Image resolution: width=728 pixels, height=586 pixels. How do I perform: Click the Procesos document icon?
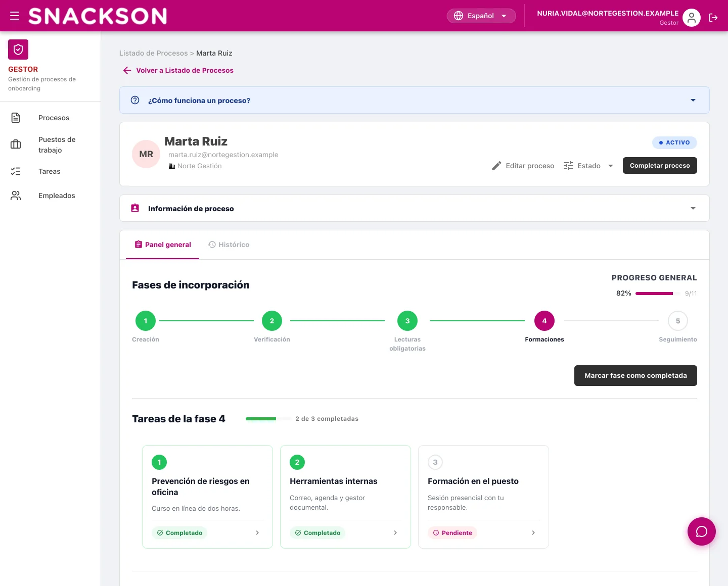pyautogui.click(x=16, y=118)
